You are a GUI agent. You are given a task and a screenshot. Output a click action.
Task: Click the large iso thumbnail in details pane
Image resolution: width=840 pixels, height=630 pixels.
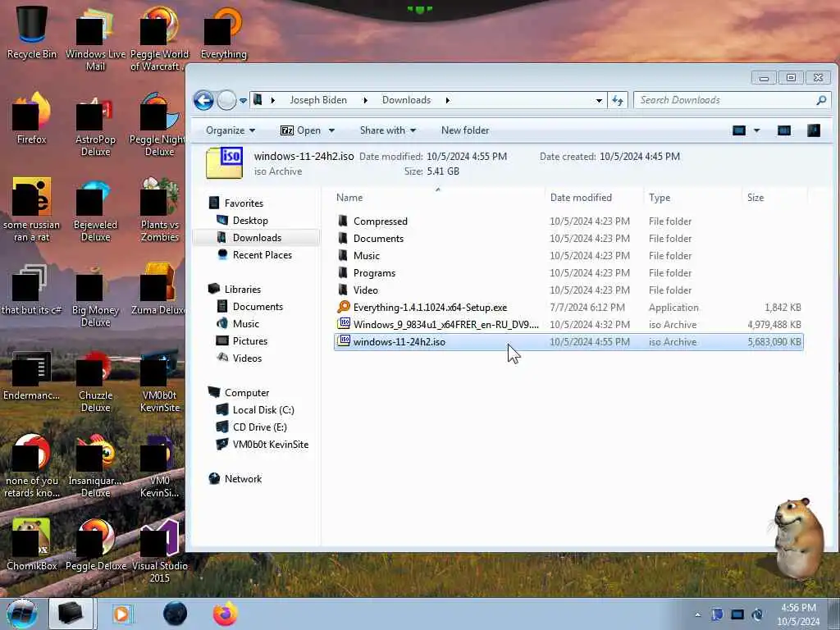(224, 163)
